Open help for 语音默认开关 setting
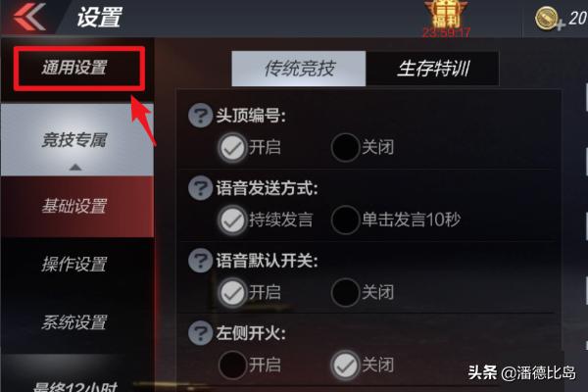 (x=200, y=260)
